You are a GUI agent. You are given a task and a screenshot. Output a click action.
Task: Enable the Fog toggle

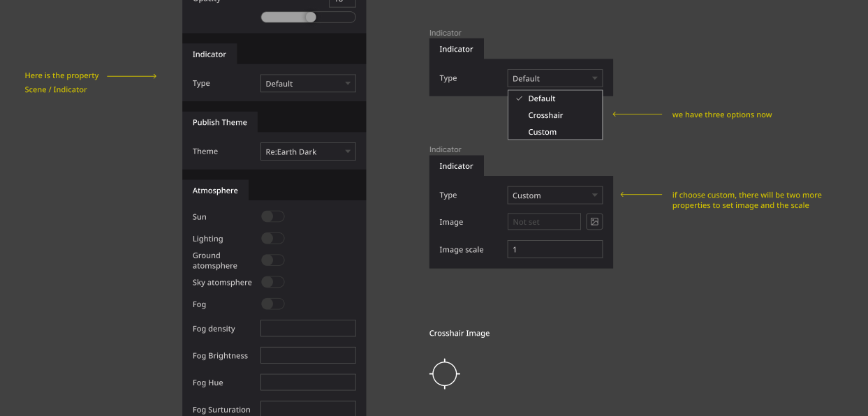pyautogui.click(x=272, y=304)
